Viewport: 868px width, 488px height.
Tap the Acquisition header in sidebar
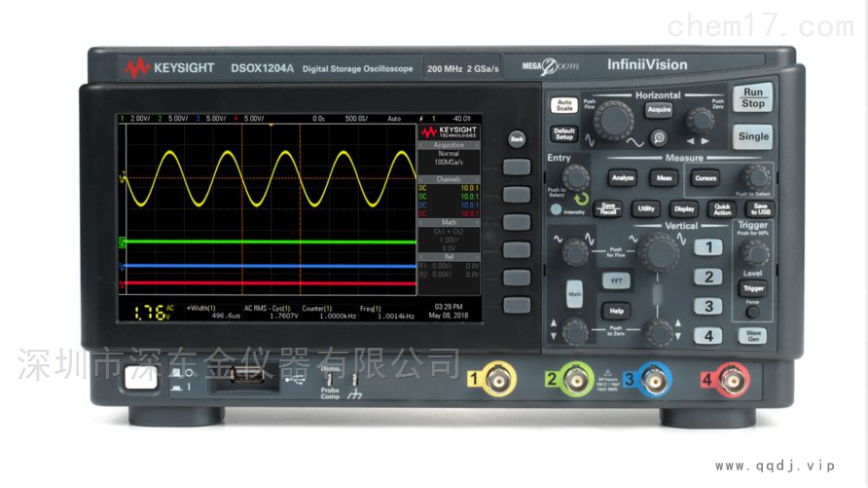tap(449, 144)
